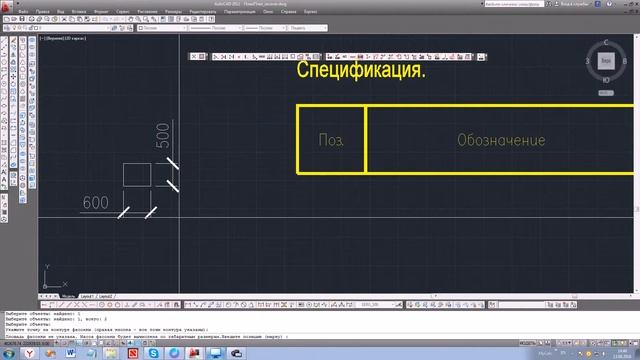The height and width of the screenshot is (360, 640).
Task: Switch to the Модель tab
Action: coord(68,296)
